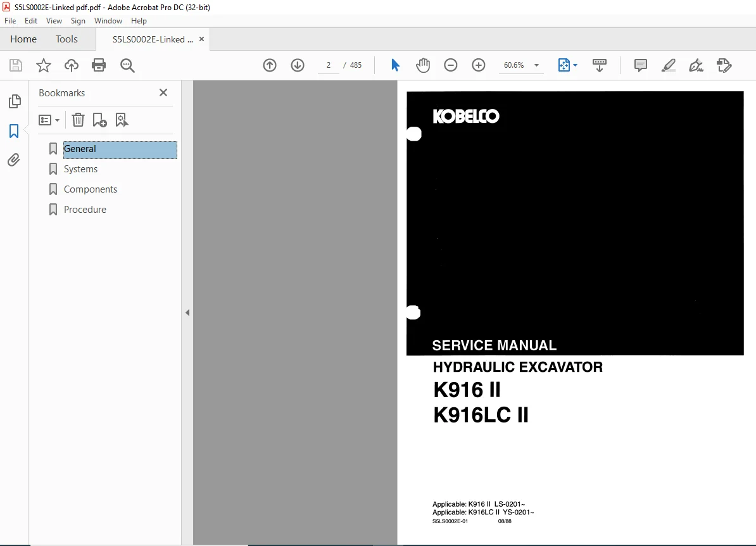Add file to starred favorites
Screen dimensions: 756x546
coord(44,65)
